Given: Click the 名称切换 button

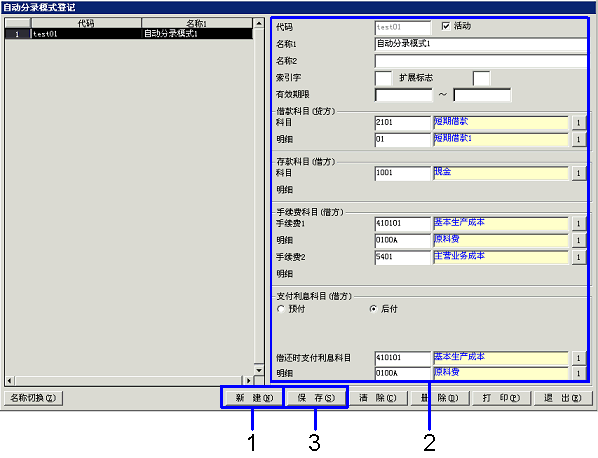Looking at the screenshot, I should tap(33, 398).
